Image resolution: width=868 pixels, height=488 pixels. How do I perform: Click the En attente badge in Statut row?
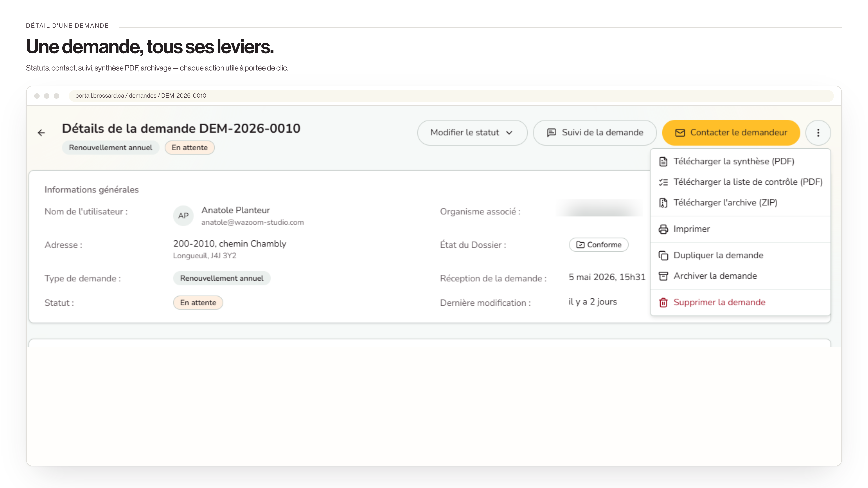(198, 302)
